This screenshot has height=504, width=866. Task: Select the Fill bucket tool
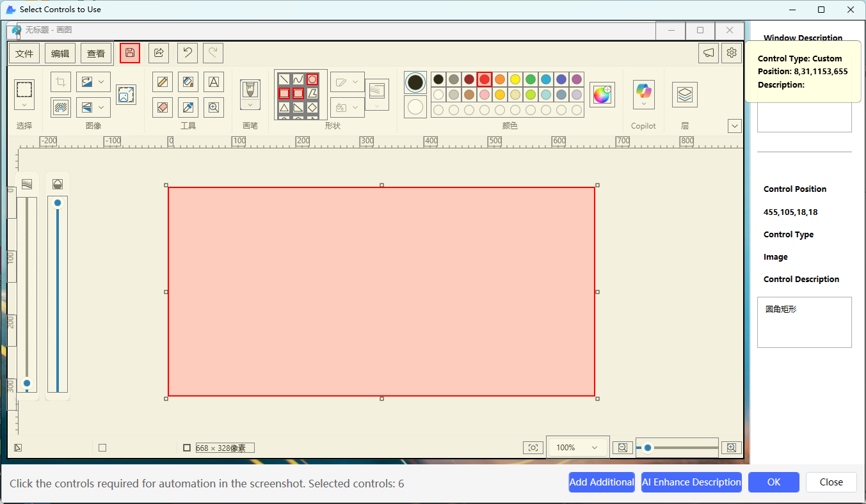pyautogui.click(x=188, y=82)
